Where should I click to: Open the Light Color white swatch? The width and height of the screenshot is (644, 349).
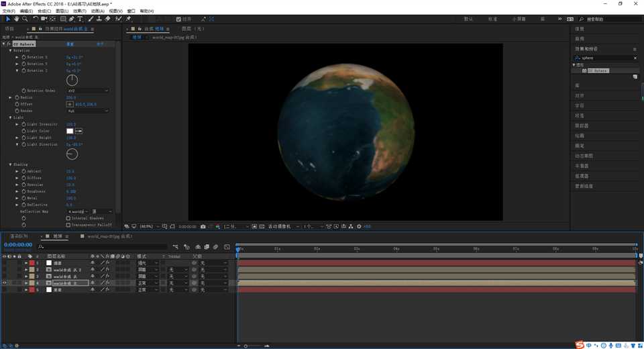click(x=70, y=131)
